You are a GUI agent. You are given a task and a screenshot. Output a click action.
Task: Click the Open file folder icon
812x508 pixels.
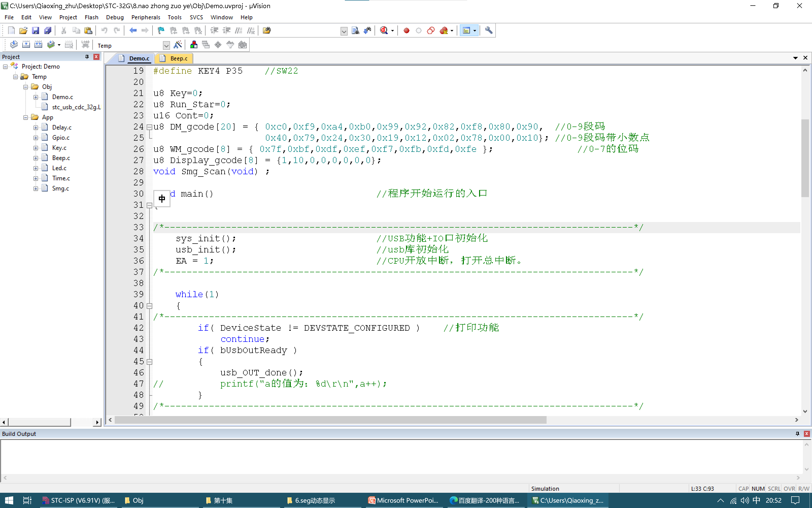point(23,30)
